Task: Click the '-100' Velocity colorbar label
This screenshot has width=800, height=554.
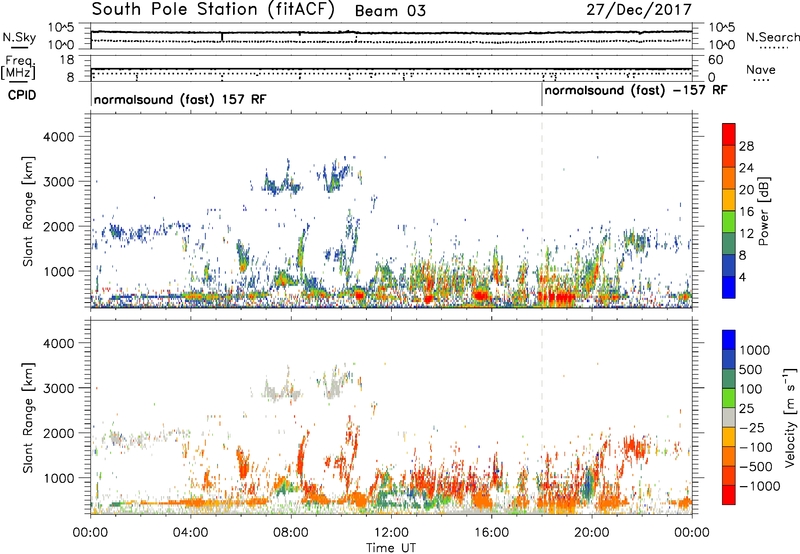Action: [755, 447]
